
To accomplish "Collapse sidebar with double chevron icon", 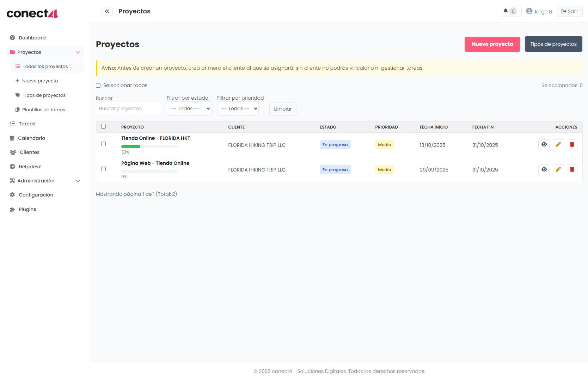I will (x=107, y=11).
